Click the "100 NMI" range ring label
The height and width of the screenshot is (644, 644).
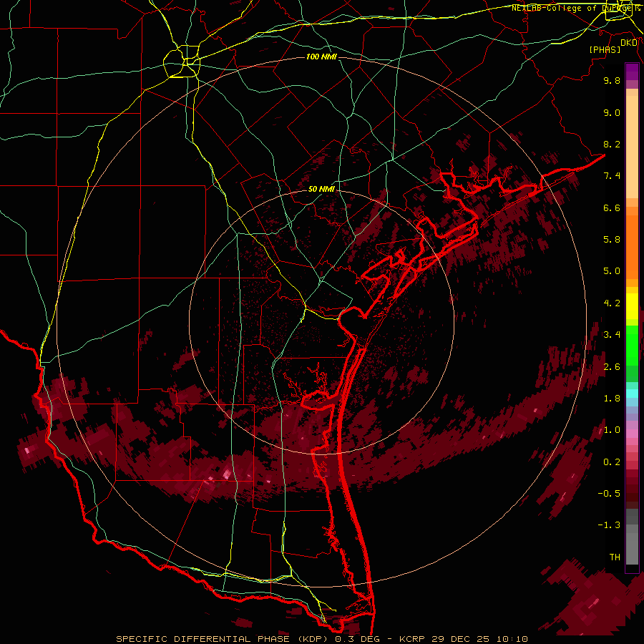click(321, 57)
